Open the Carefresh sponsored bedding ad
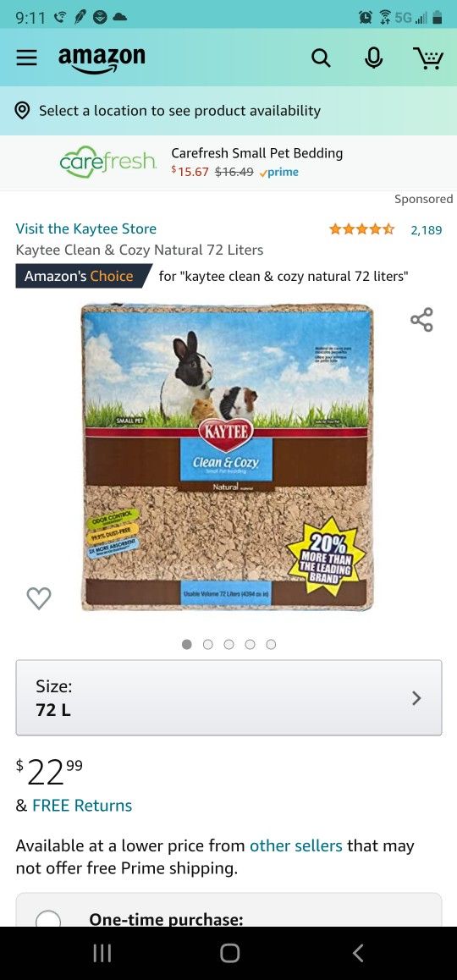 tap(228, 162)
